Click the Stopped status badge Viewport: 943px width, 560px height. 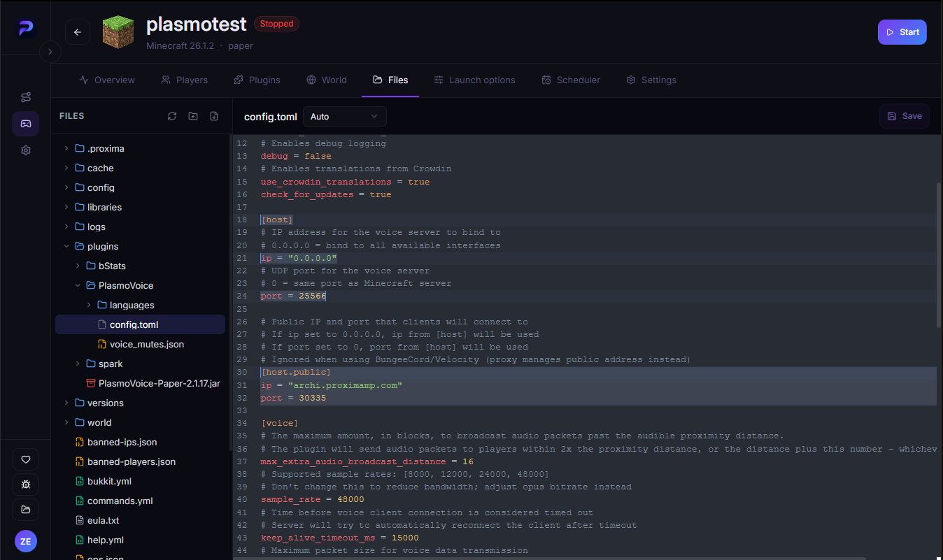coord(276,24)
